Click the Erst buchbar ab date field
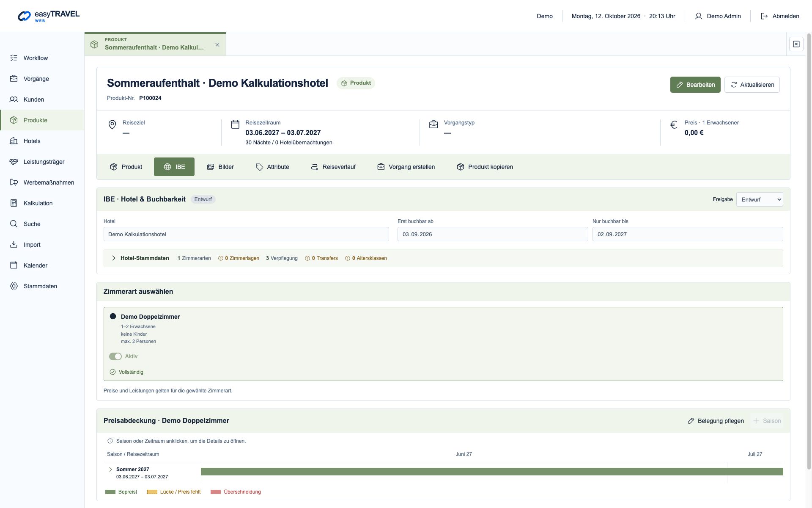 (x=493, y=234)
